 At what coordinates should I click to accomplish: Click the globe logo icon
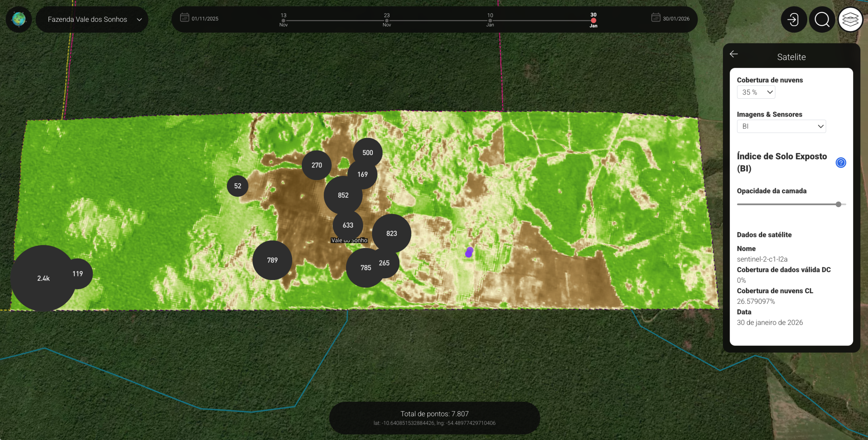coord(19,19)
